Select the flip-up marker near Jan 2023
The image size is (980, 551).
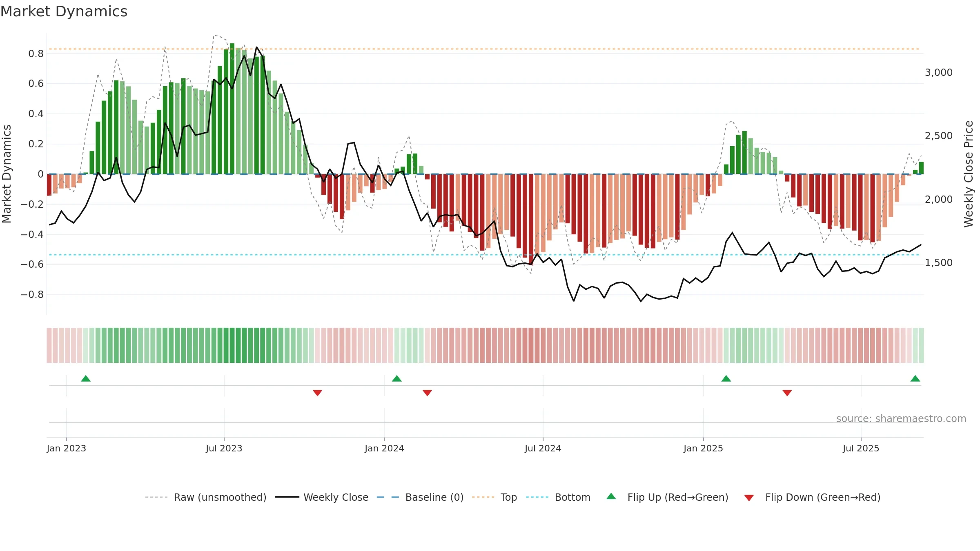point(86,379)
